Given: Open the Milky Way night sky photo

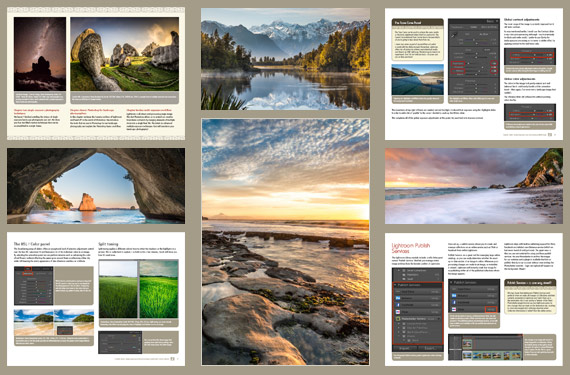Looking at the screenshot, I should click(x=40, y=54).
